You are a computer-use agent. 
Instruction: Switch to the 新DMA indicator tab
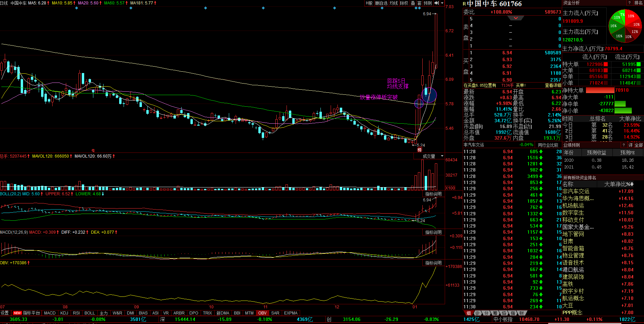[x=223, y=313]
